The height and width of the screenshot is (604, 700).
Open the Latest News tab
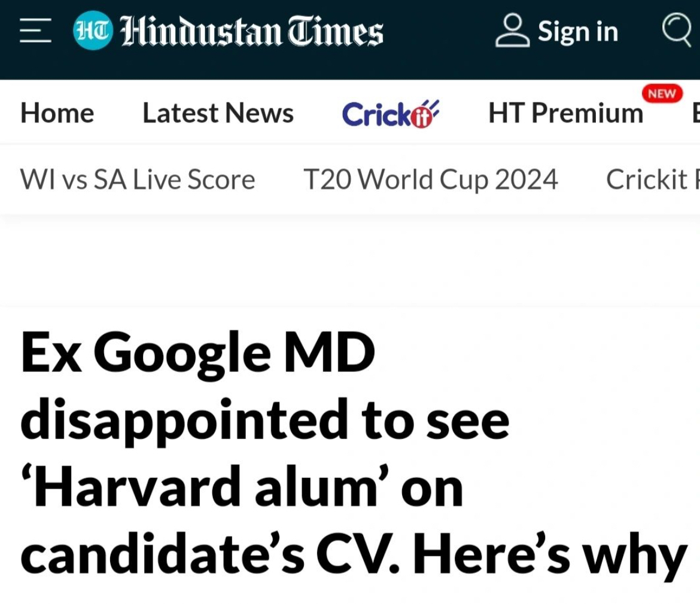point(218,113)
